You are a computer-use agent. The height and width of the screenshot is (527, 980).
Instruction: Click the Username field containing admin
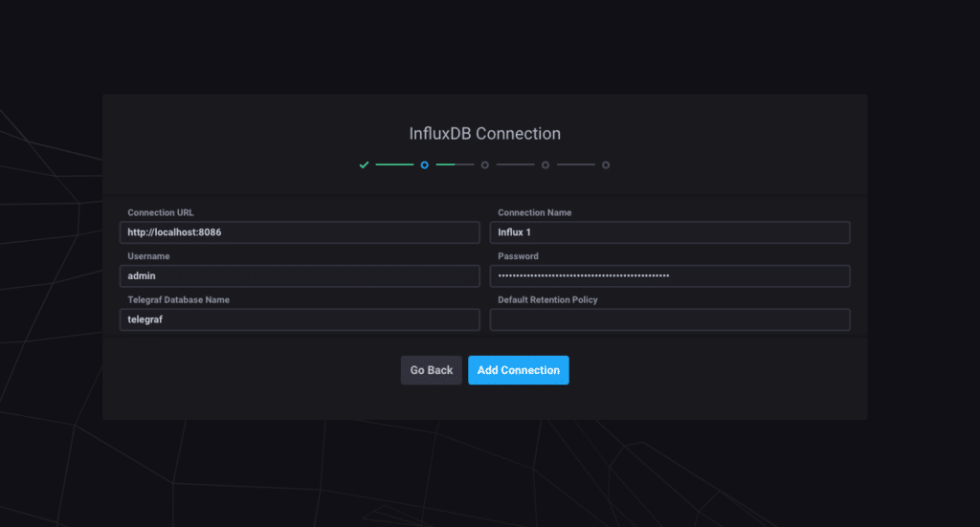click(300, 276)
